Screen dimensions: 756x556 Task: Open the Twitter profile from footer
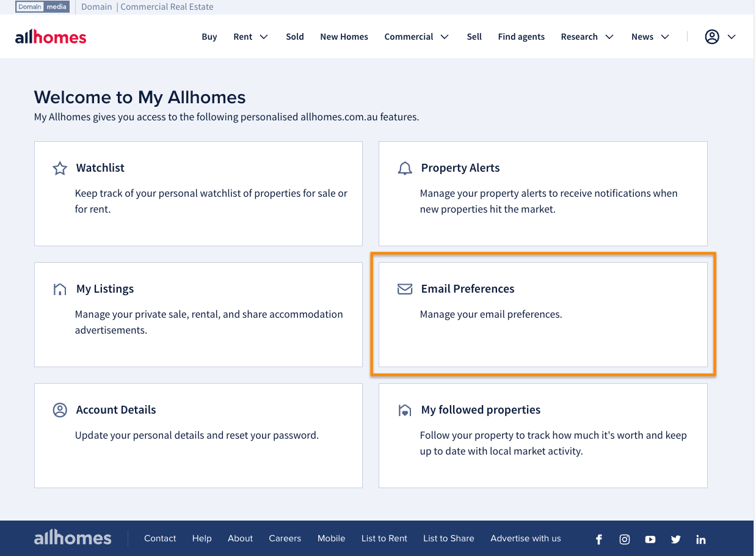tap(675, 539)
